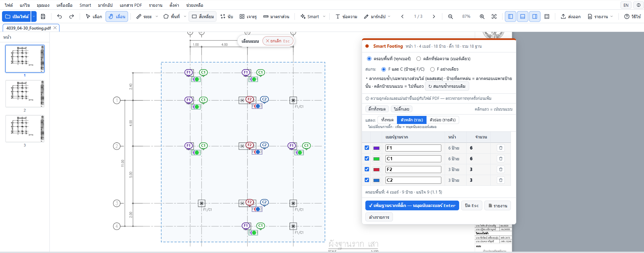
Task: Click the สแกนซ้ำกรอบเดิม rescan button
Action: pos(447,86)
